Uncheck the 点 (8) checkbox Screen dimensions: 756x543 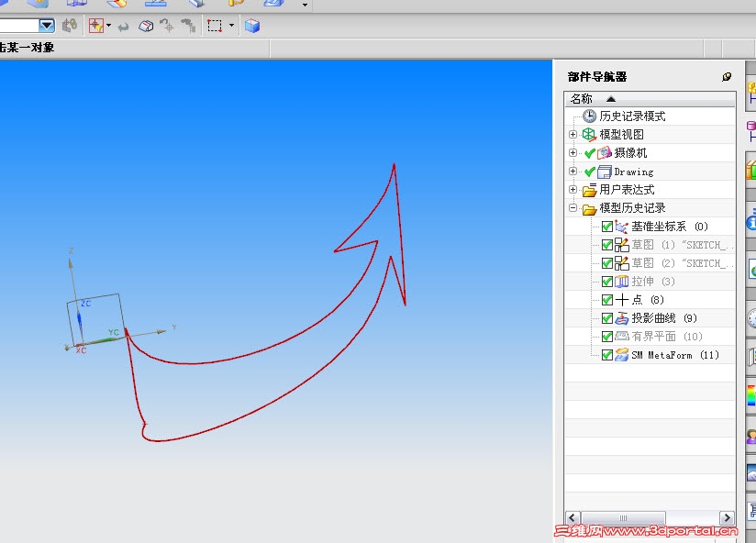(607, 300)
